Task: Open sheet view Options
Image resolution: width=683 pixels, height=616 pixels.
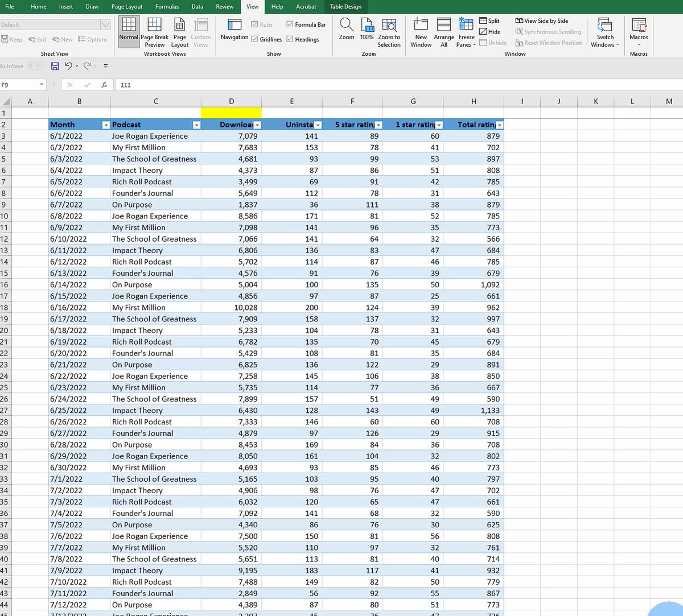Action: point(93,39)
